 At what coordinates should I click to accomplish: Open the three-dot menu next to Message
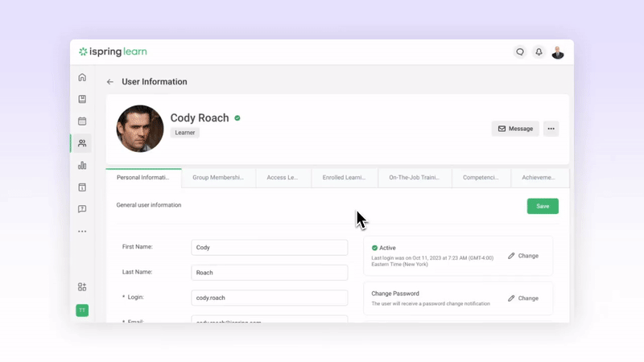tap(551, 129)
